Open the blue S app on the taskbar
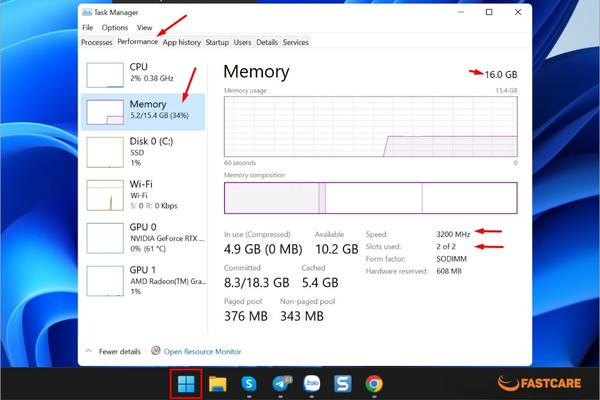600x400 pixels. [x=343, y=384]
